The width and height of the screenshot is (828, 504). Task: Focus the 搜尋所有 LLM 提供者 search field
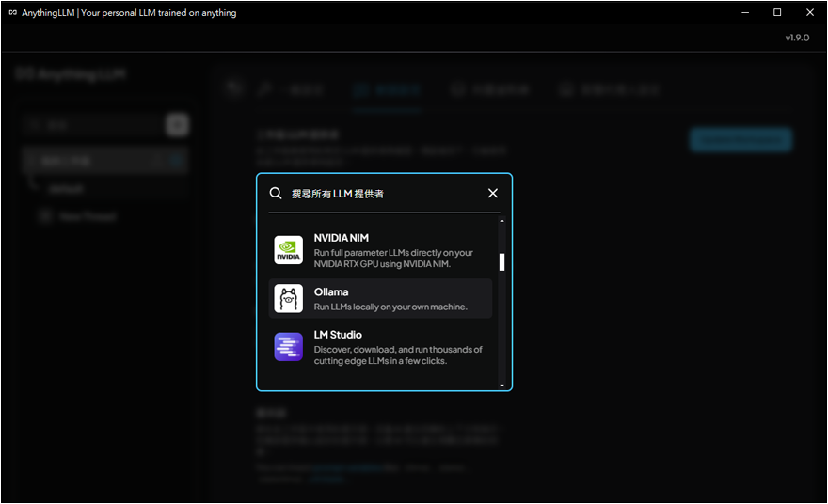click(x=386, y=193)
